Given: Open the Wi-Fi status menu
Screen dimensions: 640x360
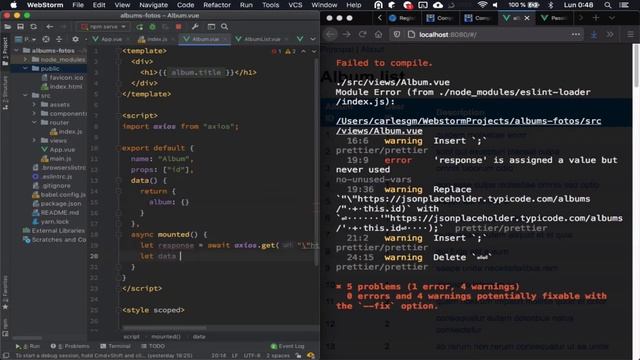Looking at the screenshot, I should pos(482,5).
